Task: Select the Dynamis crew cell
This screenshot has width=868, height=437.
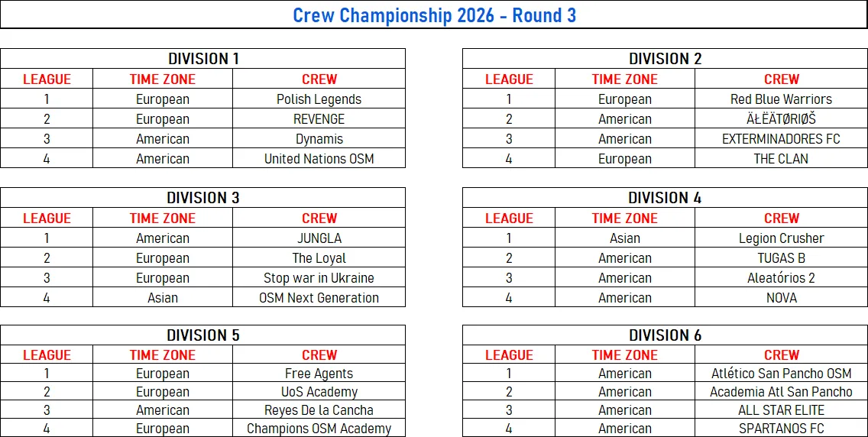Action: pyautogui.click(x=319, y=139)
